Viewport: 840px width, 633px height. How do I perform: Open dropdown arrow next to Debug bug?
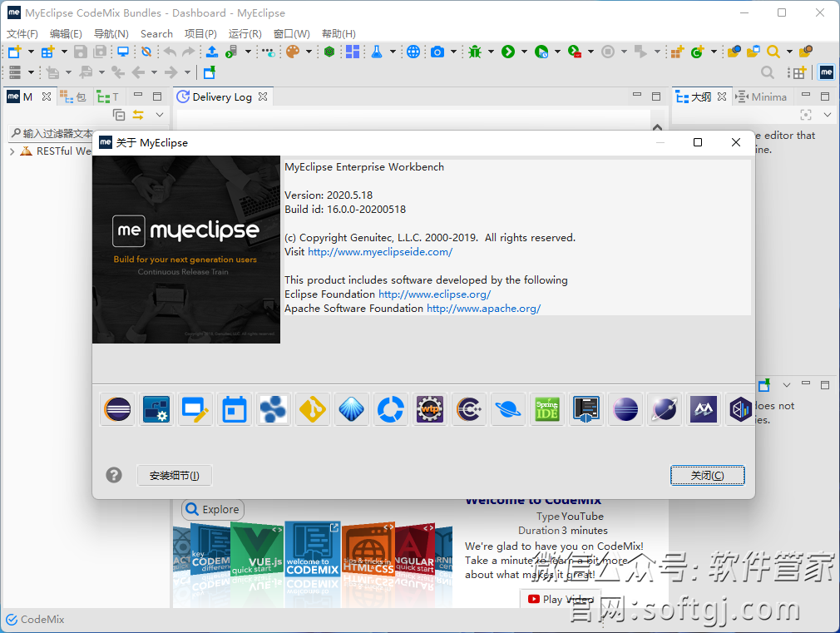tap(490, 52)
